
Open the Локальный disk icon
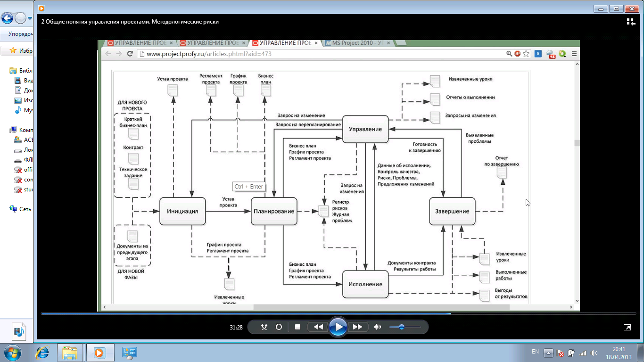click(x=18, y=150)
